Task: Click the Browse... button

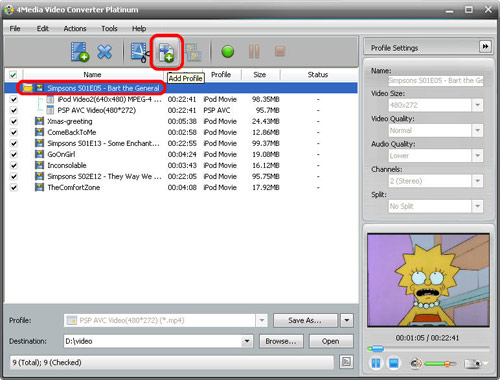Action: click(x=281, y=341)
